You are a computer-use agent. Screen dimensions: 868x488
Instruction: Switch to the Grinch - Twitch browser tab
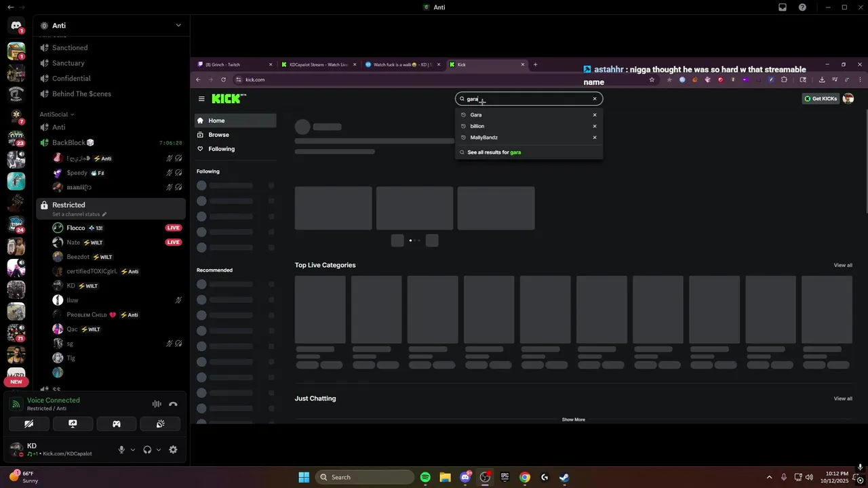click(x=234, y=64)
